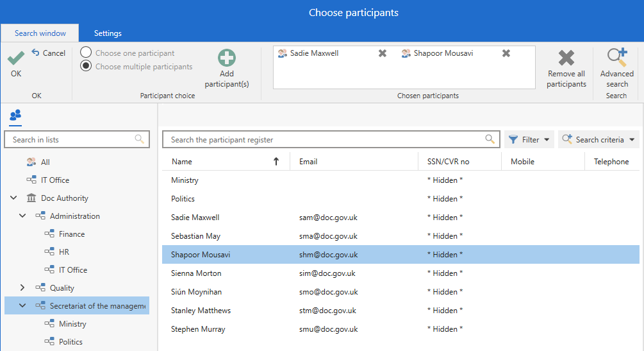The width and height of the screenshot is (644, 351).
Task: Select Ministry in the tree list
Action: [72, 323]
